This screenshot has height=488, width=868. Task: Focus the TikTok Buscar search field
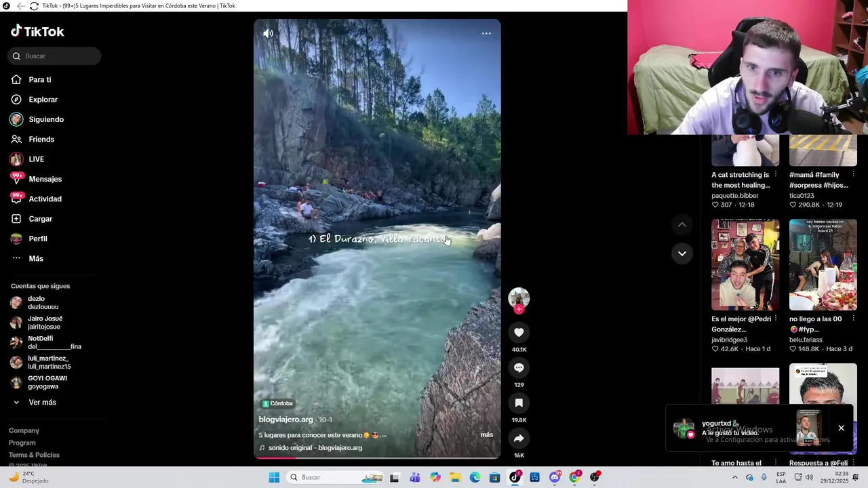(x=54, y=56)
